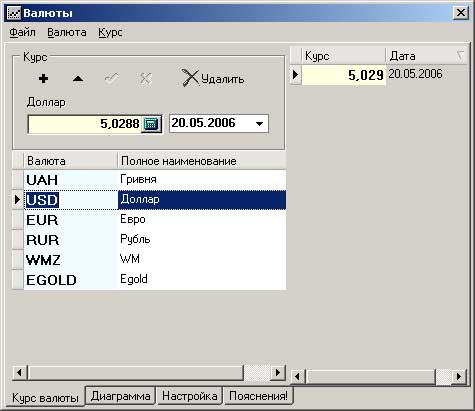The width and height of the screenshot is (475, 411).
Task: Click the grayed cancel X icon
Action: click(145, 79)
